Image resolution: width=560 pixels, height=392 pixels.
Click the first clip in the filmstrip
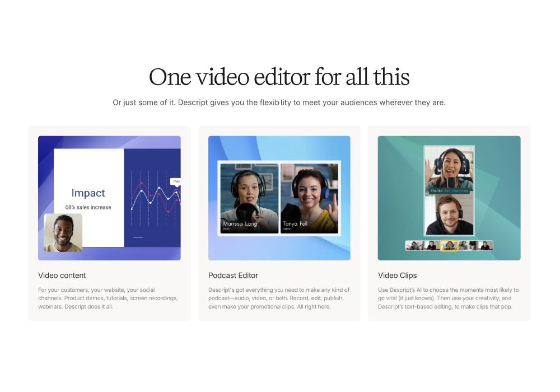[x=413, y=245]
